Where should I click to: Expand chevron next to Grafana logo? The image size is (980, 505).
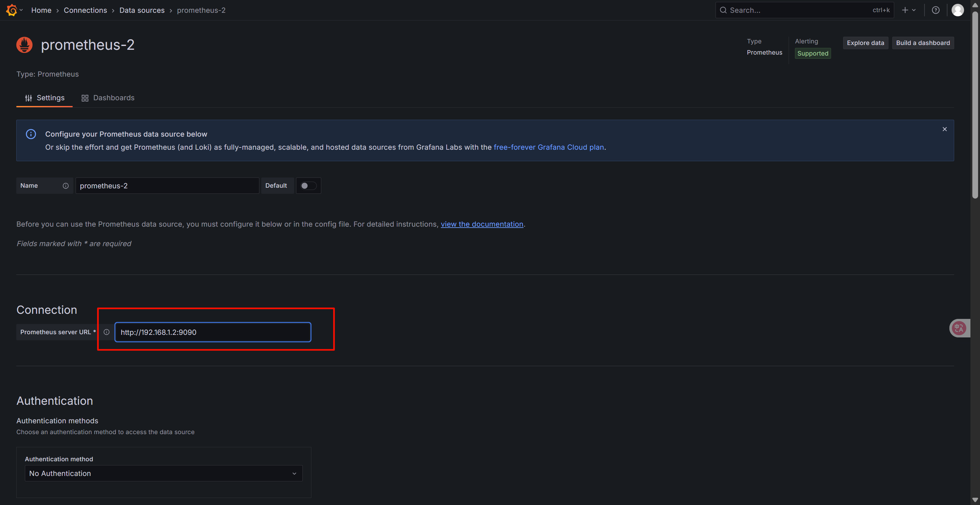point(21,10)
